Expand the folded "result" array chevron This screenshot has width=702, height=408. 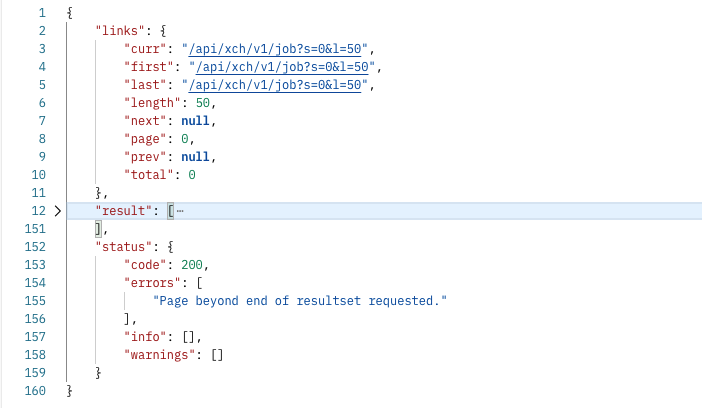coord(57,211)
